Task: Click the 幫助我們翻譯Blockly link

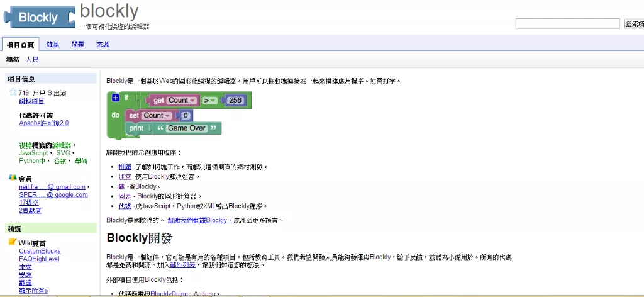Action: (x=201, y=220)
